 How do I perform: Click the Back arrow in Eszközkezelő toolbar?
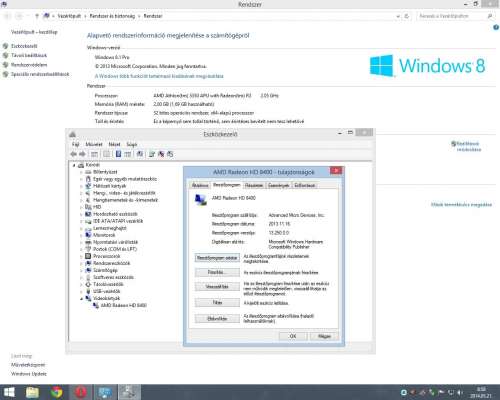(74, 154)
